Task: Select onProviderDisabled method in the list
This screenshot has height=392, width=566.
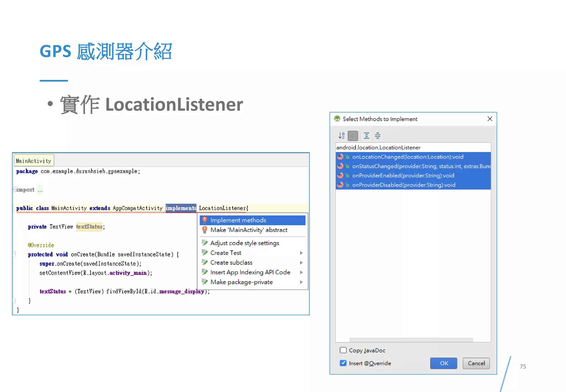Action: point(403,185)
